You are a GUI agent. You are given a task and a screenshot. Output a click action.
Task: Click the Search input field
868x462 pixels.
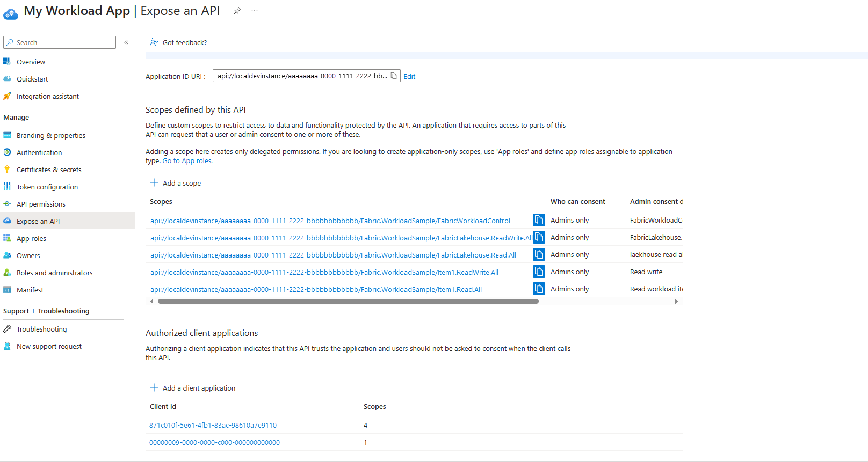pyautogui.click(x=60, y=42)
